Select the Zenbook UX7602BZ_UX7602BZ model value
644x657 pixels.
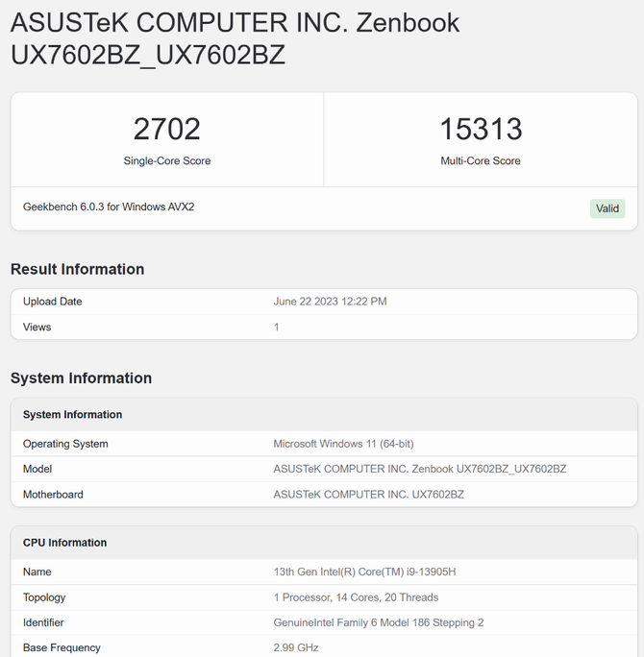420,469
